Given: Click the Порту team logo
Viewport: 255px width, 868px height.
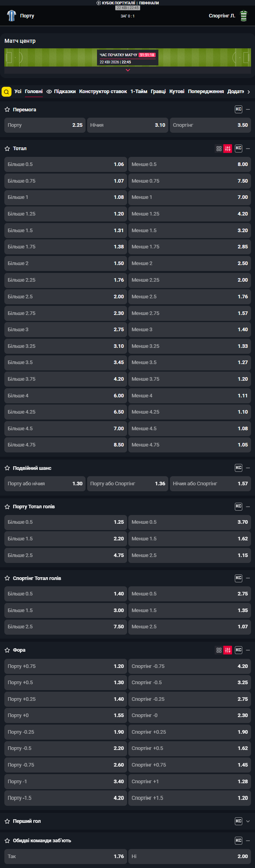Looking at the screenshot, I should 11,16.
